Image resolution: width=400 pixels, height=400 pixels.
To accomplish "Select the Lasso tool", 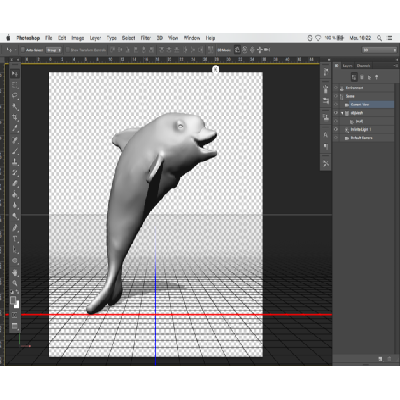I will point(15,96).
